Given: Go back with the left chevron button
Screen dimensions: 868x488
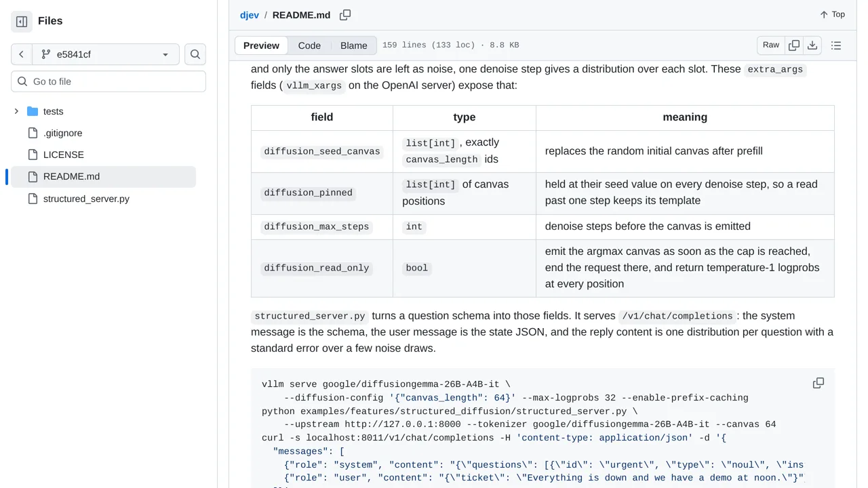Looking at the screenshot, I should pyautogui.click(x=21, y=54).
